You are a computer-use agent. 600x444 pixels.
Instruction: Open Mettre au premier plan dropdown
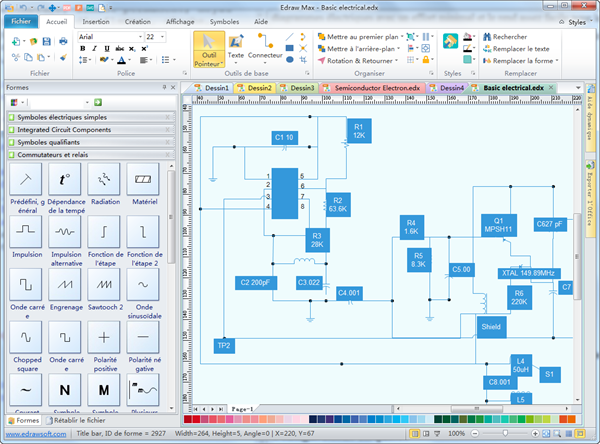click(402, 37)
